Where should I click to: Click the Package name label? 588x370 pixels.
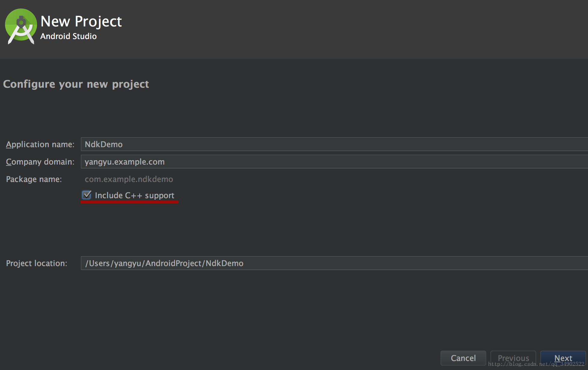click(34, 179)
